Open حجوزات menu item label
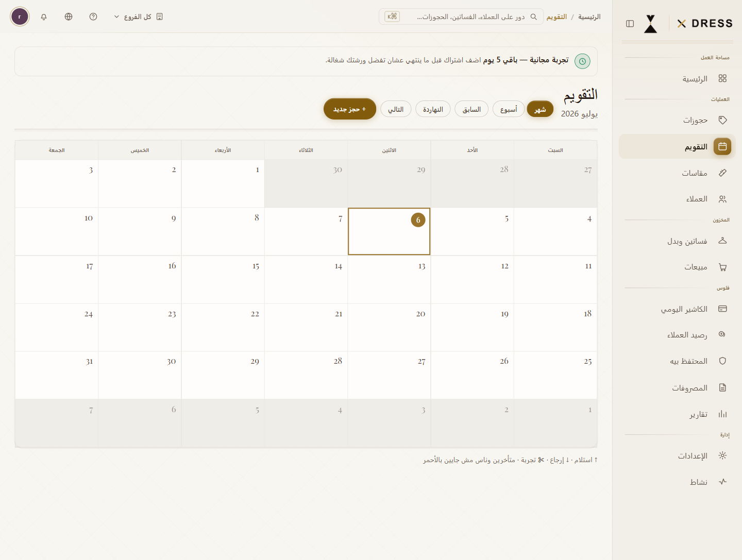This screenshot has width=742, height=560. pos(695,121)
